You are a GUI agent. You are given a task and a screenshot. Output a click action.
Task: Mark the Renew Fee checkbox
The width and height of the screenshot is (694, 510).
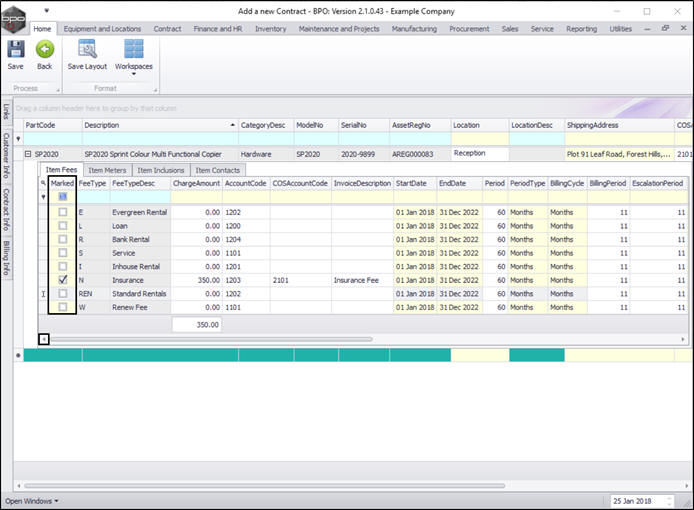pyautogui.click(x=62, y=308)
